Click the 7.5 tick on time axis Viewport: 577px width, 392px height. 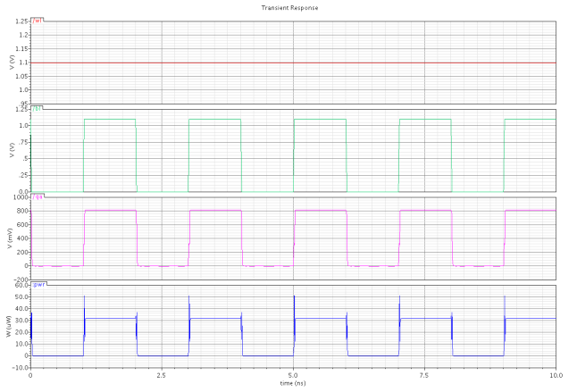point(424,375)
